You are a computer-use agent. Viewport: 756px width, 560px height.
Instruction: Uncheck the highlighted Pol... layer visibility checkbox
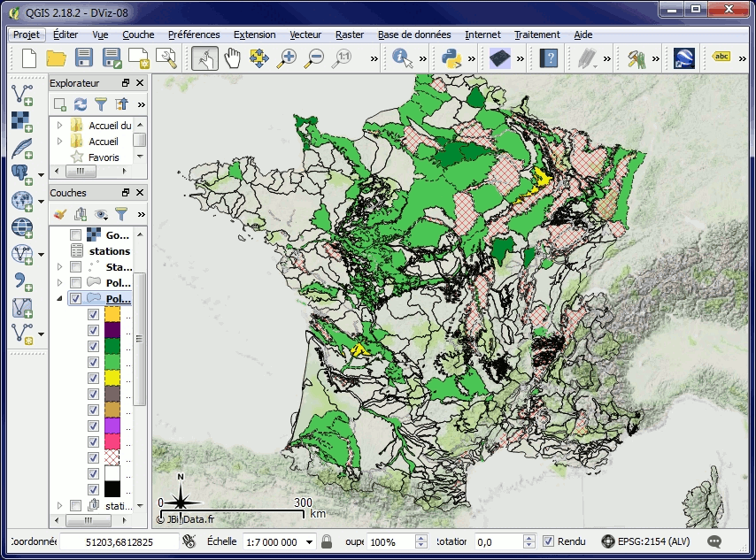[x=76, y=299]
